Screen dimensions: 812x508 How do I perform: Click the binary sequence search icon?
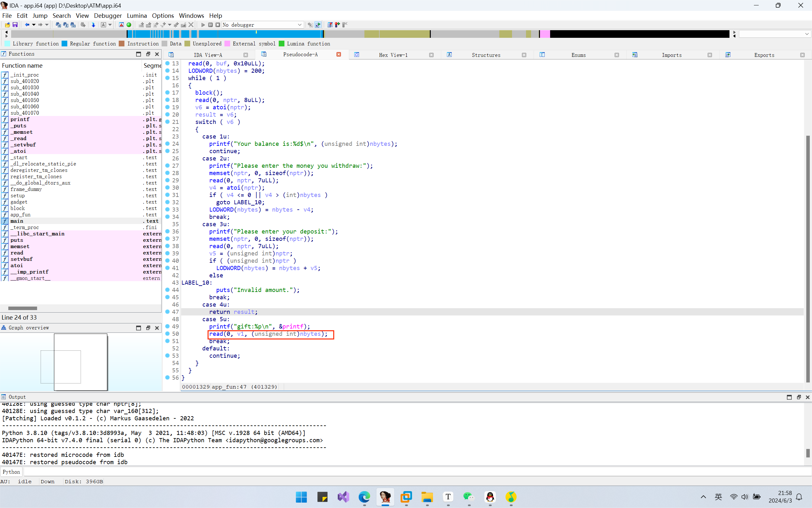[73, 25]
